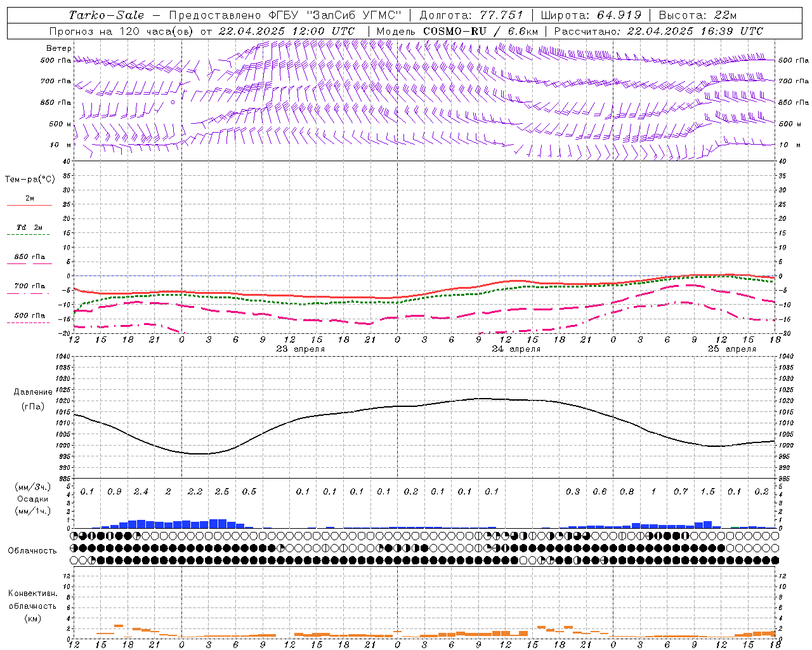
Task: Click the "24 апреля" date label
Action: (516, 349)
